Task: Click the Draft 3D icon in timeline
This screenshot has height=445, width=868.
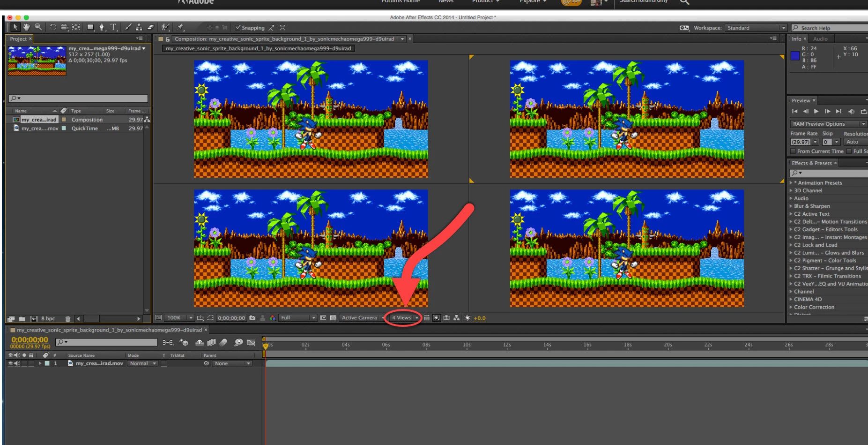Action: click(184, 342)
